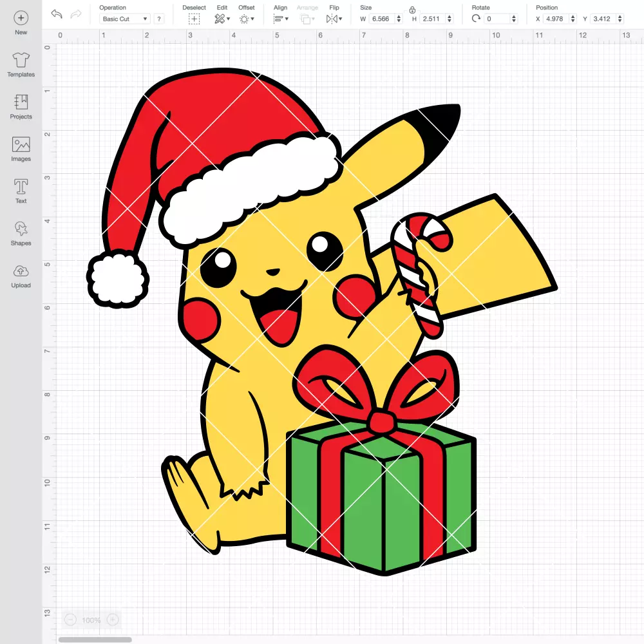Click the Redo arrow

pyautogui.click(x=76, y=14)
